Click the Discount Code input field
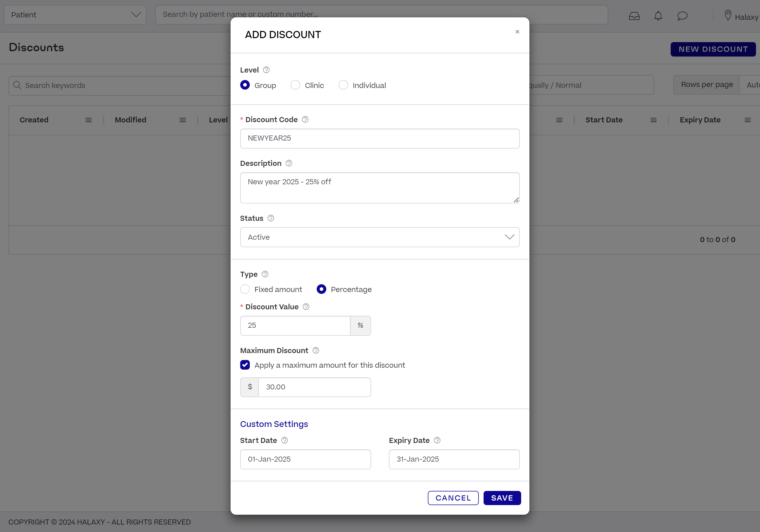Image resolution: width=760 pixels, height=532 pixels. pyautogui.click(x=380, y=138)
